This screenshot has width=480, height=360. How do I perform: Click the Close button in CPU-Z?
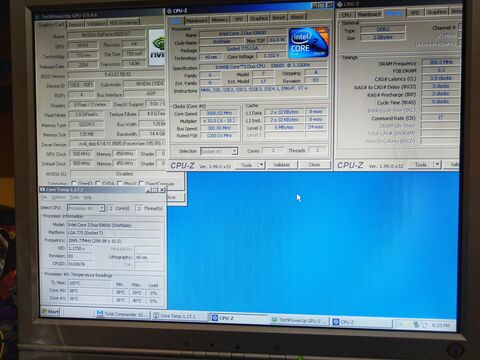click(314, 165)
